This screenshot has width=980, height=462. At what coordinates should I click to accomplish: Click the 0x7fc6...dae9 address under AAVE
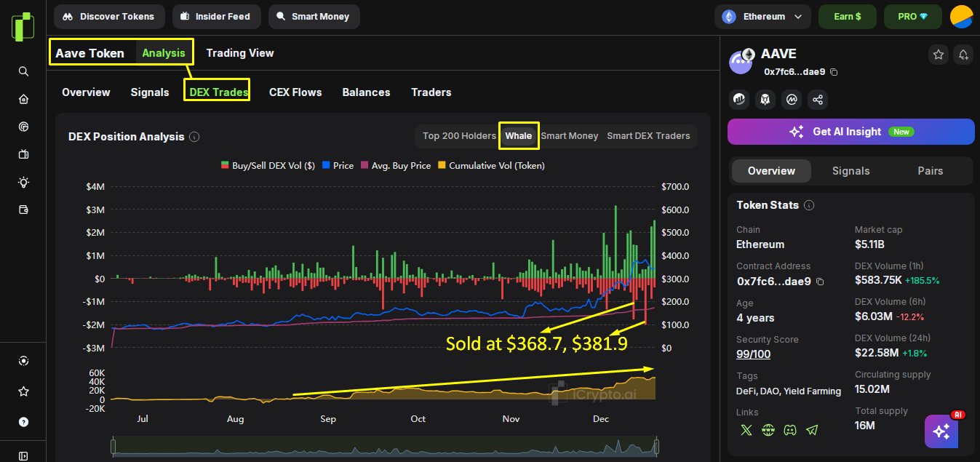pyautogui.click(x=794, y=72)
